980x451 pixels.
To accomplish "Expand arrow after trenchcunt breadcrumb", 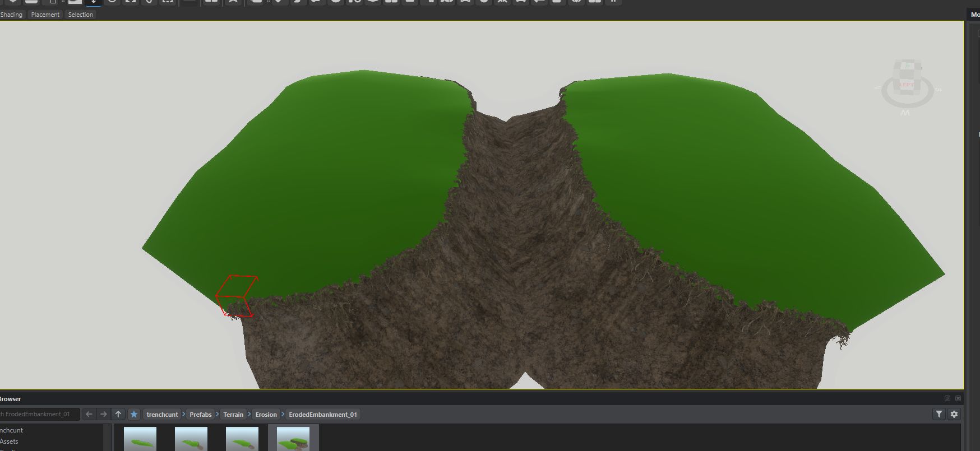I will click(x=184, y=415).
